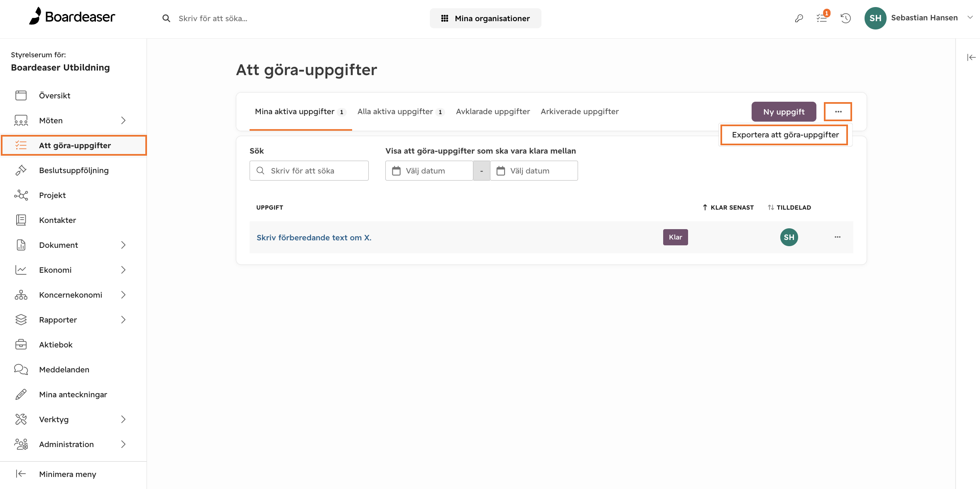980x489 pixels.
Task: Expand the Möten submenu chevron
Action: tap(123, 120)
